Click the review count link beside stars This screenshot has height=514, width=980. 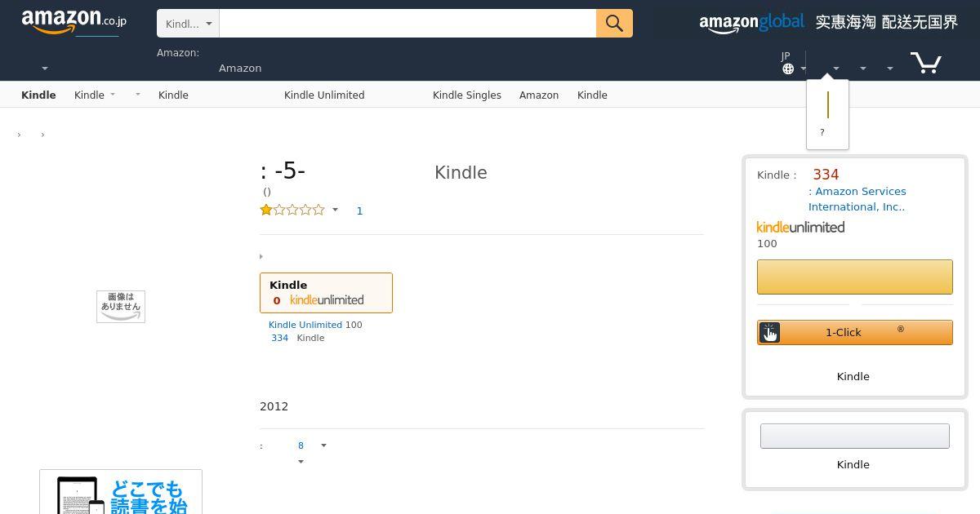point(359,210)
